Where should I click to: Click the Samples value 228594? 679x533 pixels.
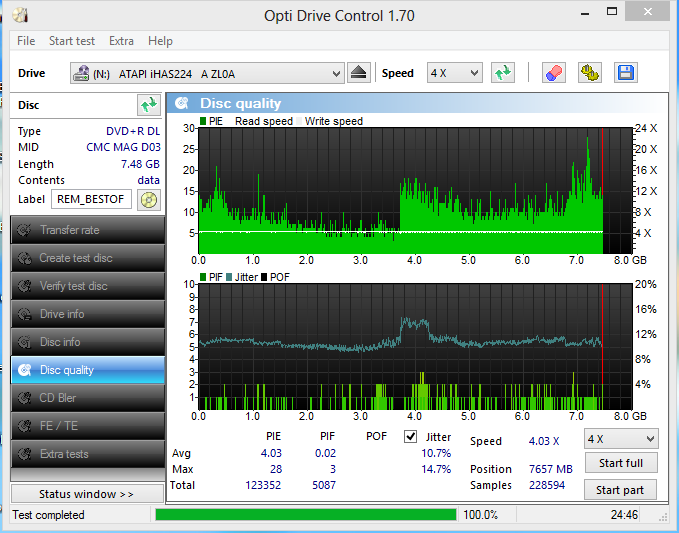547,485
